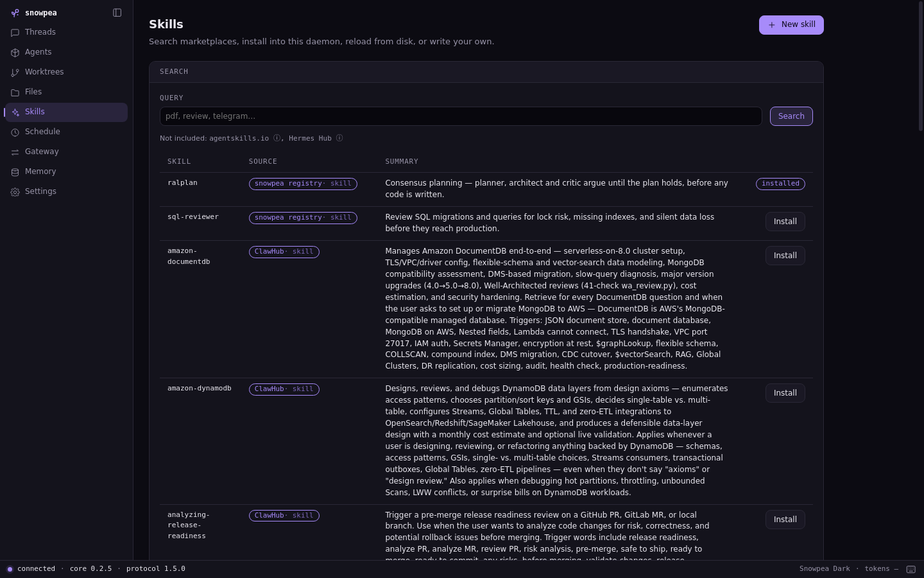Click the purple connected status dot
Image resolution: width=924 pixels, height=578 pixels.
click(x=10, y=569)
